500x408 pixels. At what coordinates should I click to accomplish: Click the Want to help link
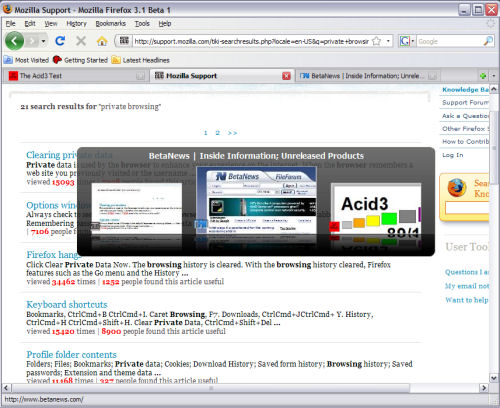[x=467, y=300]
